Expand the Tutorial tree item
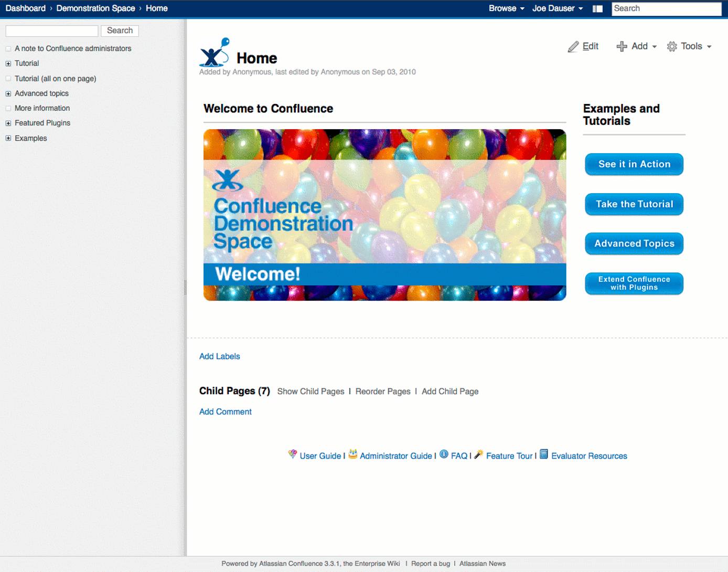The width and height of the screenshot is (728, 572). (x=8, y=63)
